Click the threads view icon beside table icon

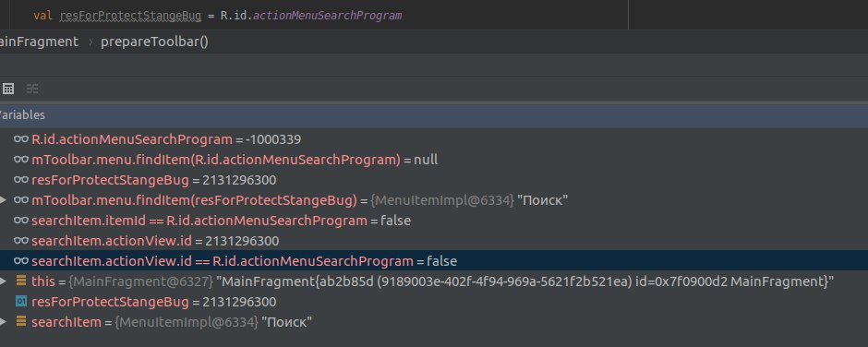(32, 89)
